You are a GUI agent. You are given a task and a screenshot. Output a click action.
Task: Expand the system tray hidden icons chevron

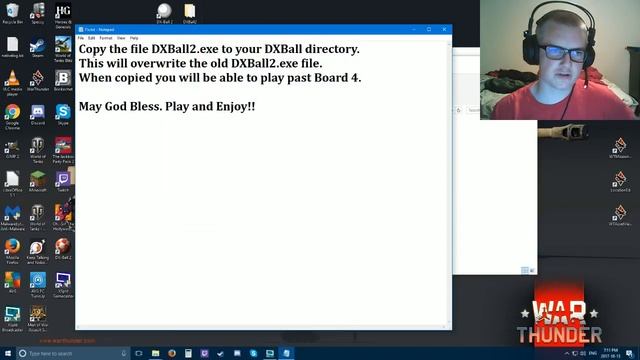(567, 353)
